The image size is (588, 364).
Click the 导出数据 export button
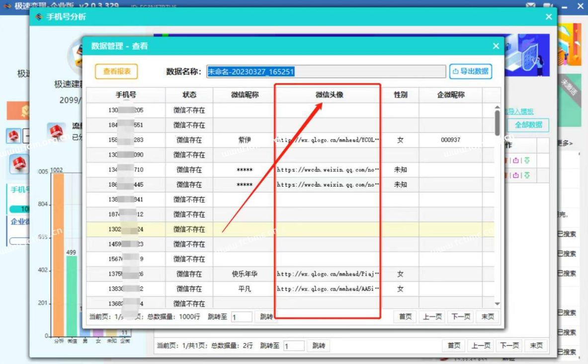pyautogui.click(x=471, y=71)
